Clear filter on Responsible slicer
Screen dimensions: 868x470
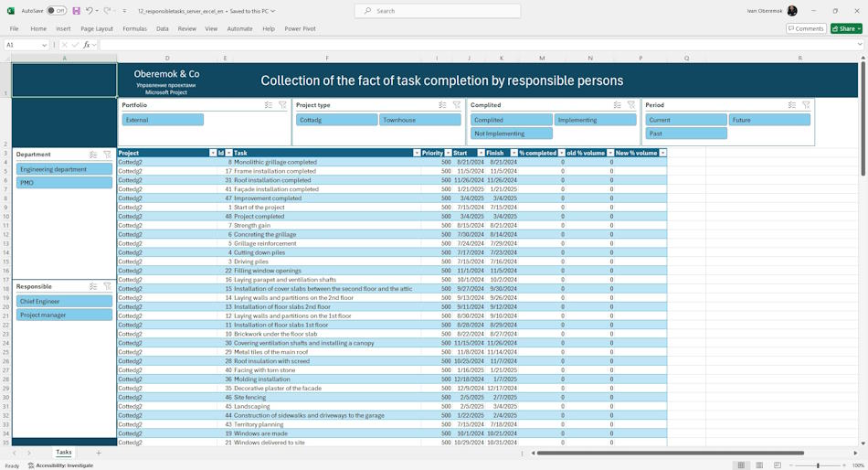click(108, 286)
